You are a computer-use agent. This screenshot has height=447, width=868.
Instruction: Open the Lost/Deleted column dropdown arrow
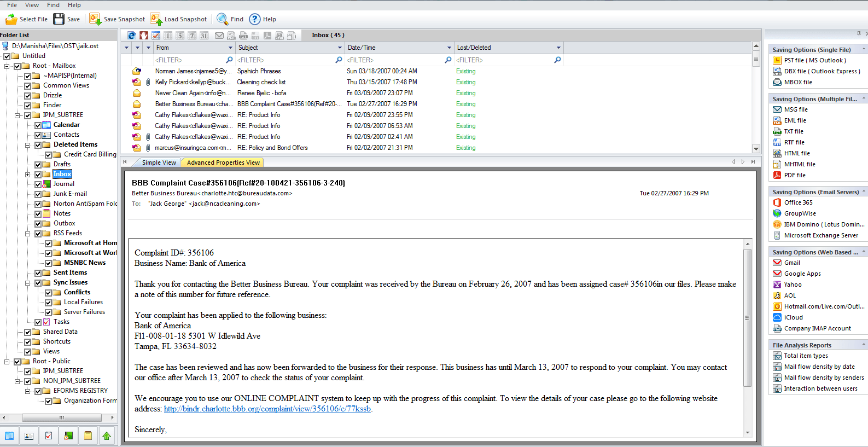(x=558, y=48)
